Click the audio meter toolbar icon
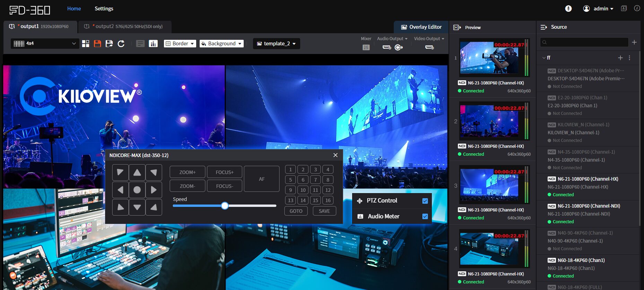 point(153,44)
